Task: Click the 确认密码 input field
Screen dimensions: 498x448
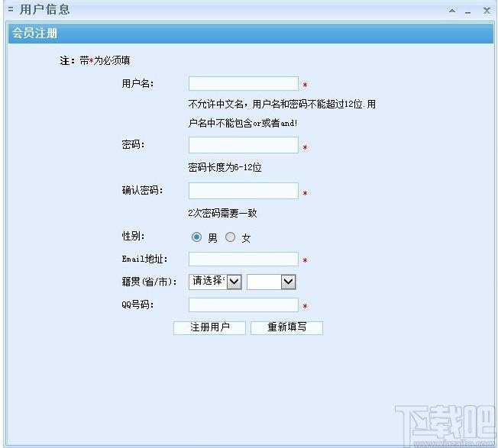Action: (244, 191)
